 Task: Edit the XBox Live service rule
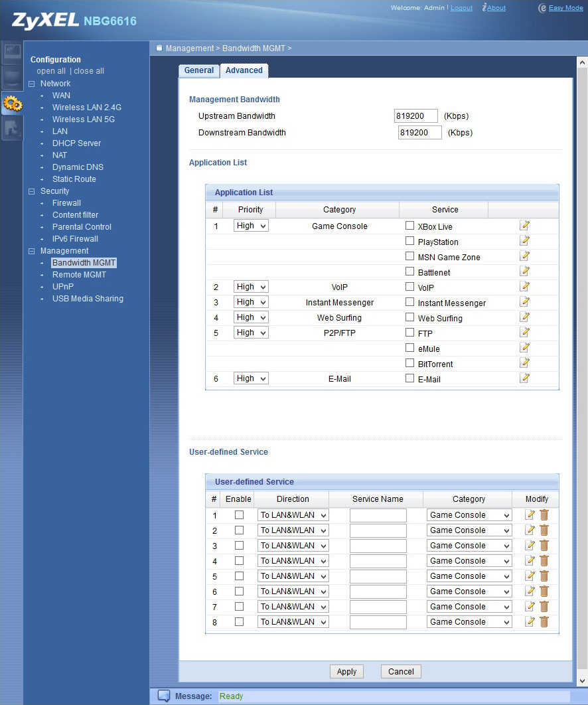524,226
